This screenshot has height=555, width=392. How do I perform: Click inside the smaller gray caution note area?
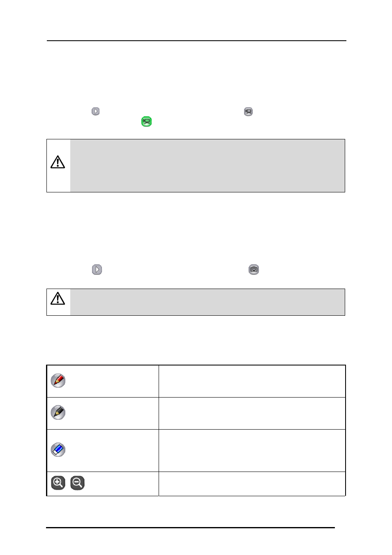click(x=208, y=302)
